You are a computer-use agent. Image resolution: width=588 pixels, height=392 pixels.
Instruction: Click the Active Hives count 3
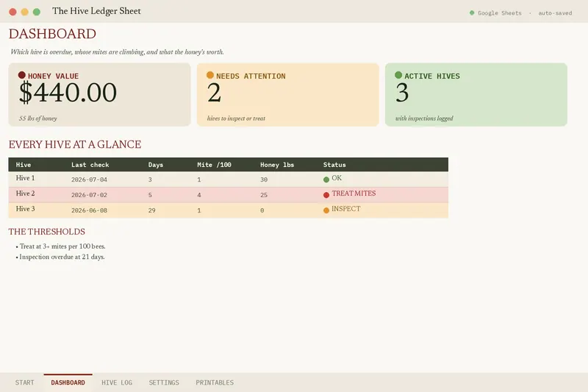402,92
